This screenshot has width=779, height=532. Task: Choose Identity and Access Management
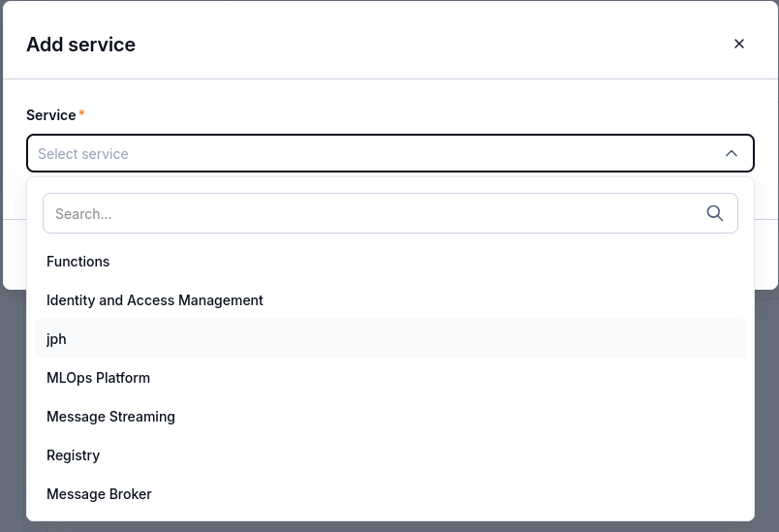point(390,300)
